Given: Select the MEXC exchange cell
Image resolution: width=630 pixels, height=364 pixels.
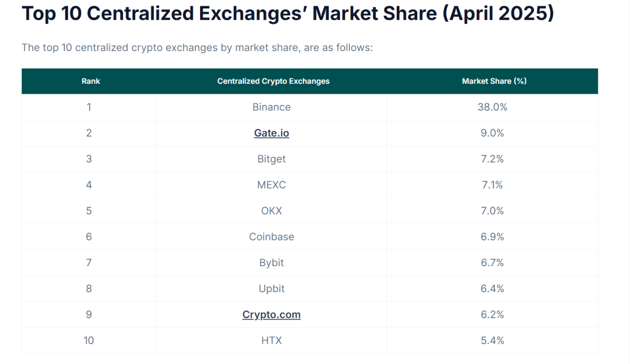Looking at the screenshot, I should (271, 185).
